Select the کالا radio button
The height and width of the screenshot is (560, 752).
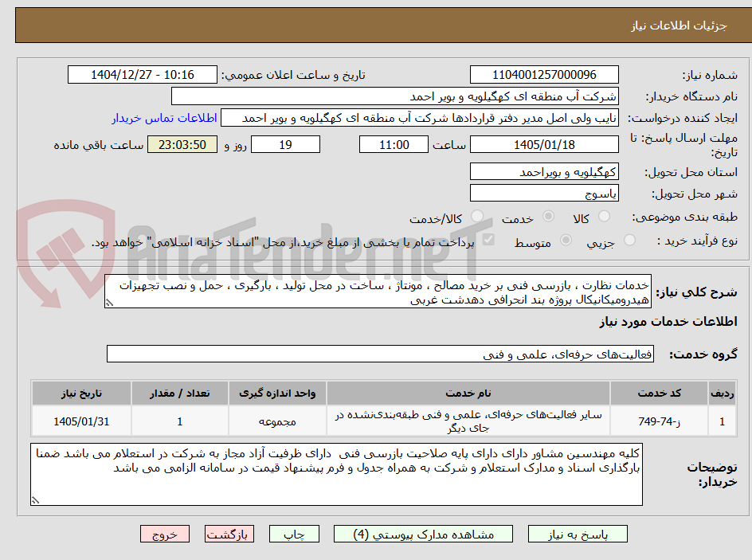(605, 217)
